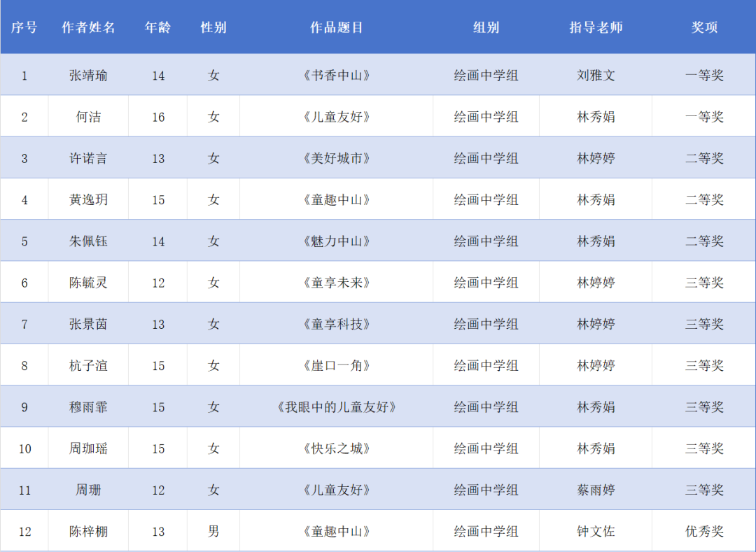Select the artwork title 《快乐之城》

(337, 448)
